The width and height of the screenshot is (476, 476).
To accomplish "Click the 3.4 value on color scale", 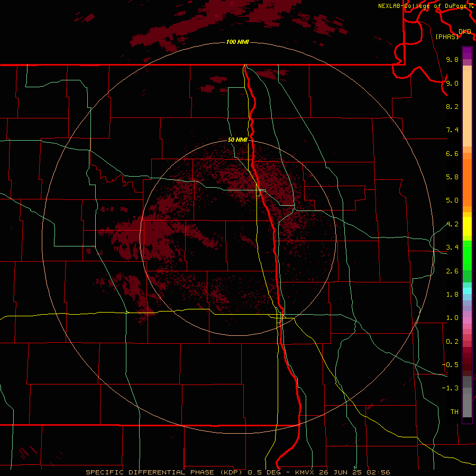I will point(452,248).
